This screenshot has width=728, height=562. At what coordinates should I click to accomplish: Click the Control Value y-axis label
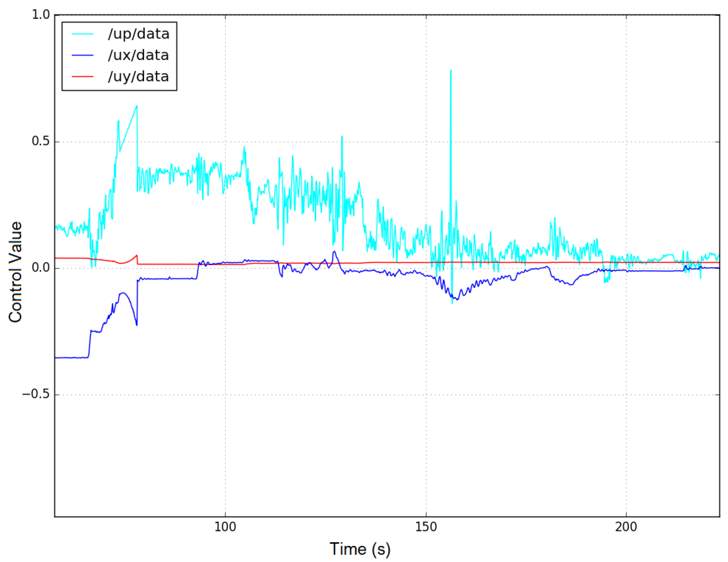(x=16, y=272)
